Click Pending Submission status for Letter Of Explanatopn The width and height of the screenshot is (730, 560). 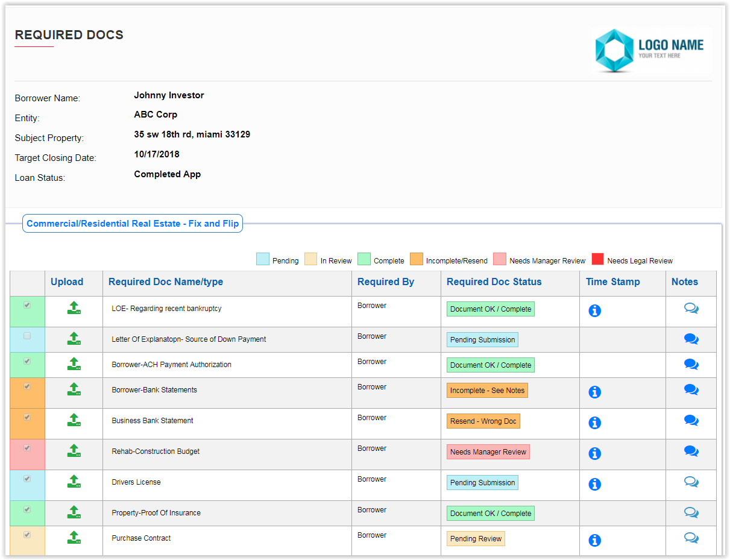482,340
